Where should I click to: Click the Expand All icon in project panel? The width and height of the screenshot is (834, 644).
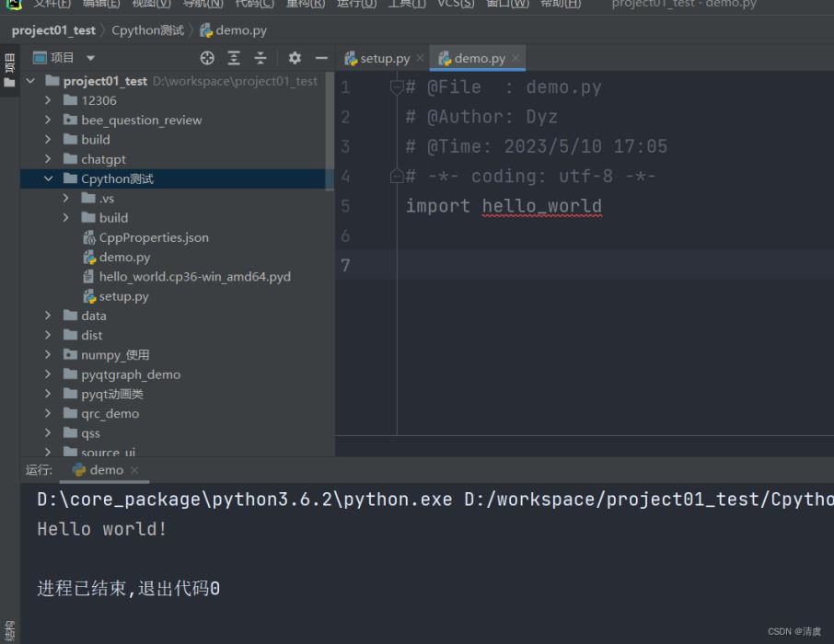point(234,58)
